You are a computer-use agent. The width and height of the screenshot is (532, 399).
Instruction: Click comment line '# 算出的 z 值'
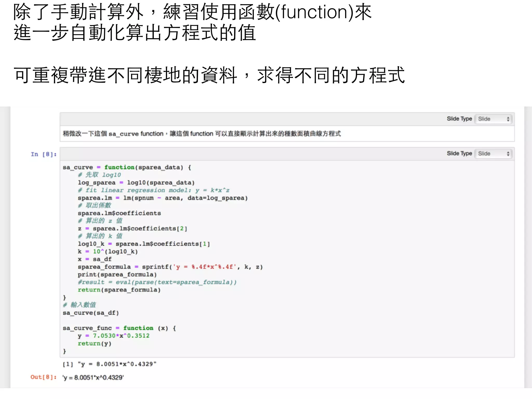100,221
